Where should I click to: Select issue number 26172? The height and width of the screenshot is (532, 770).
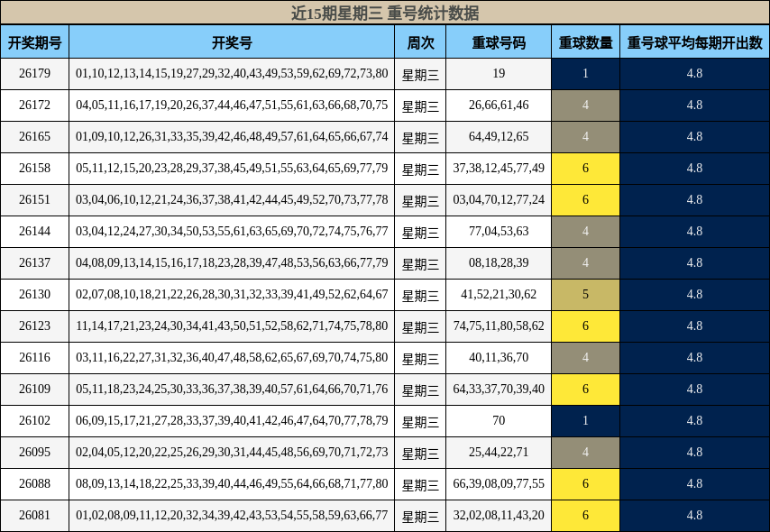click(x=35, y=105)
